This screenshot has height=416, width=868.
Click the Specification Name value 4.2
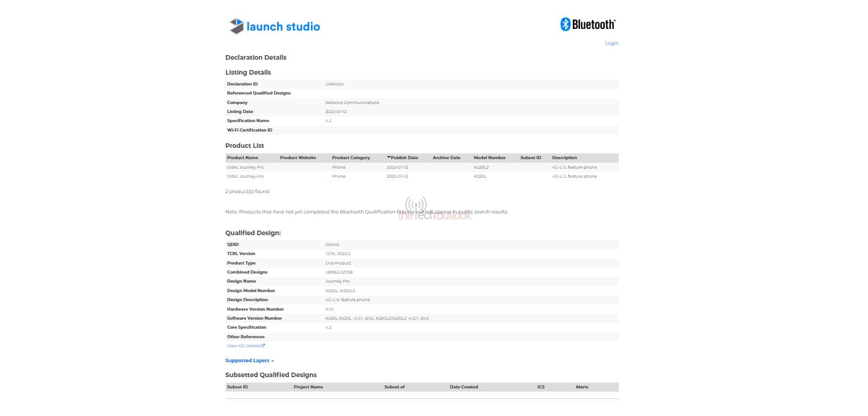[328, 121]
